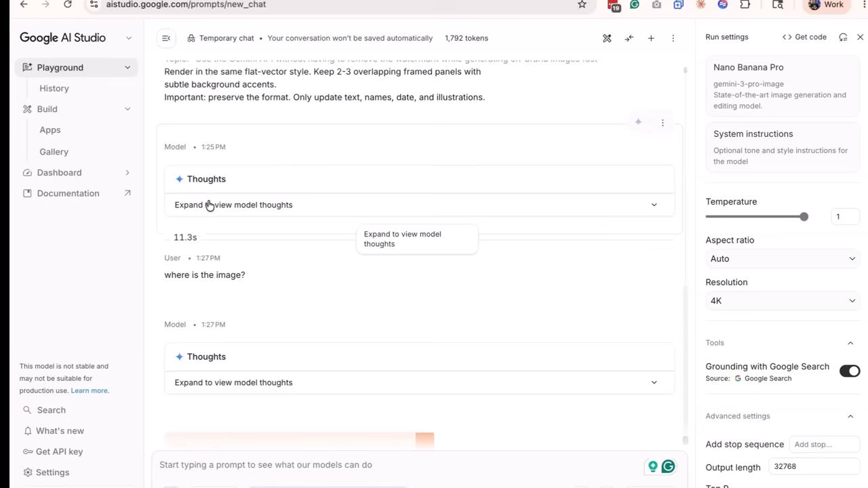Expand the Dashboard menu arrow

pyautogui.click(x=127, y=172)
